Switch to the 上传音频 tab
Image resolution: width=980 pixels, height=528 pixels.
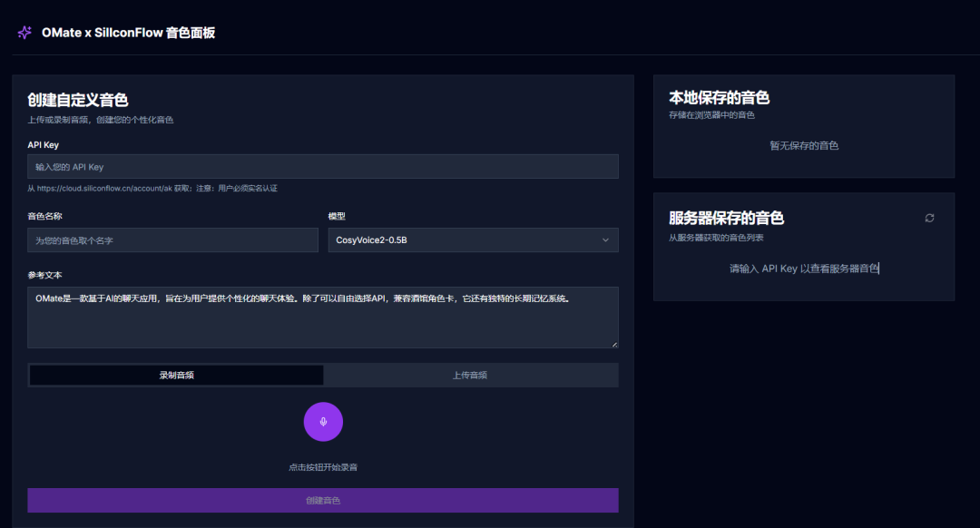tap(470, 375)
